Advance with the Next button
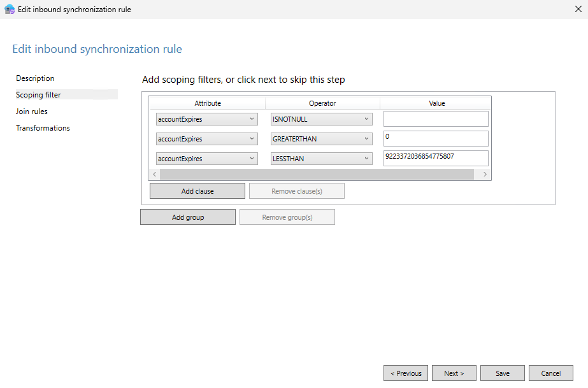 (x=454, y=373)
